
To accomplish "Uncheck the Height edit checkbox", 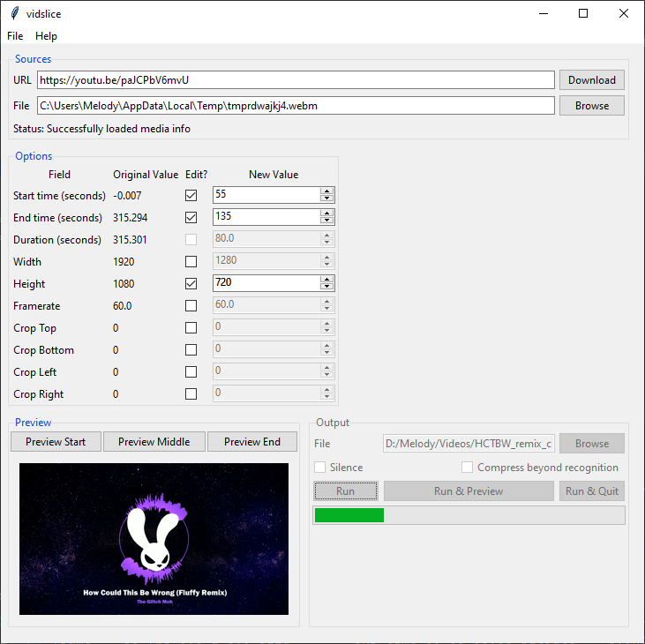I will tap(191, 284).
